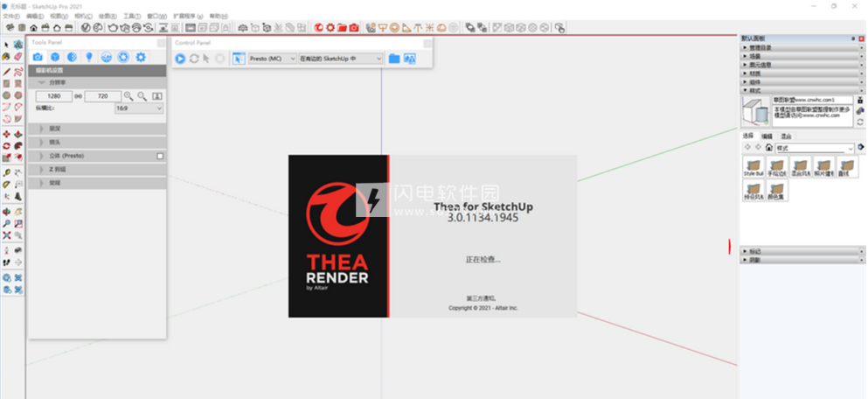Click the refresh render icon in Control Panel
Screen dimensions: 868x399
(x=194, y=58)
